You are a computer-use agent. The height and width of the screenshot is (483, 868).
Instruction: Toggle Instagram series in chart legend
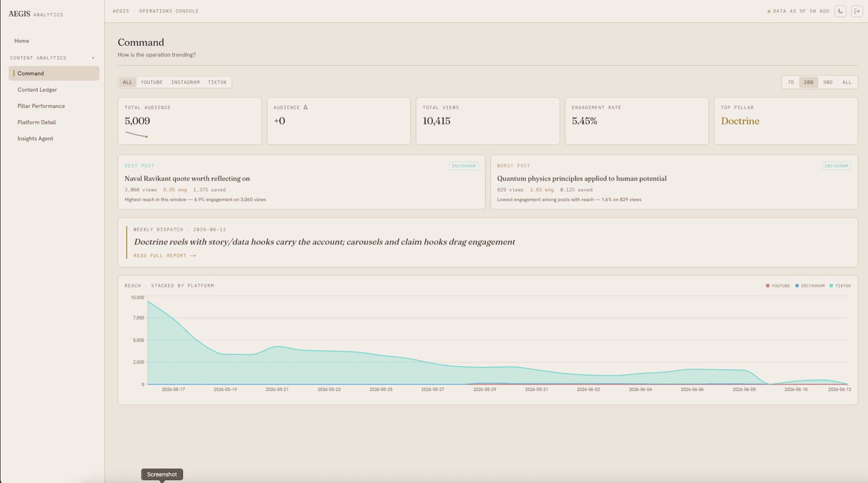(x=810, y=286)
